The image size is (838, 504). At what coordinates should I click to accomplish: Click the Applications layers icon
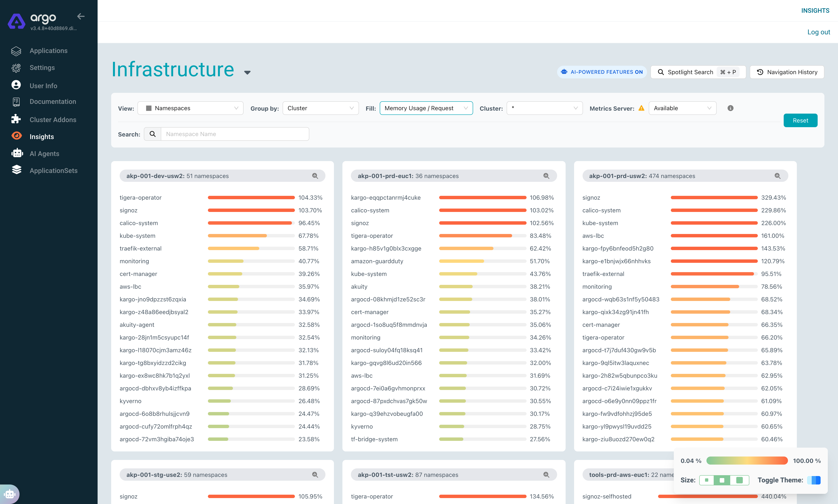click(16, 51)
